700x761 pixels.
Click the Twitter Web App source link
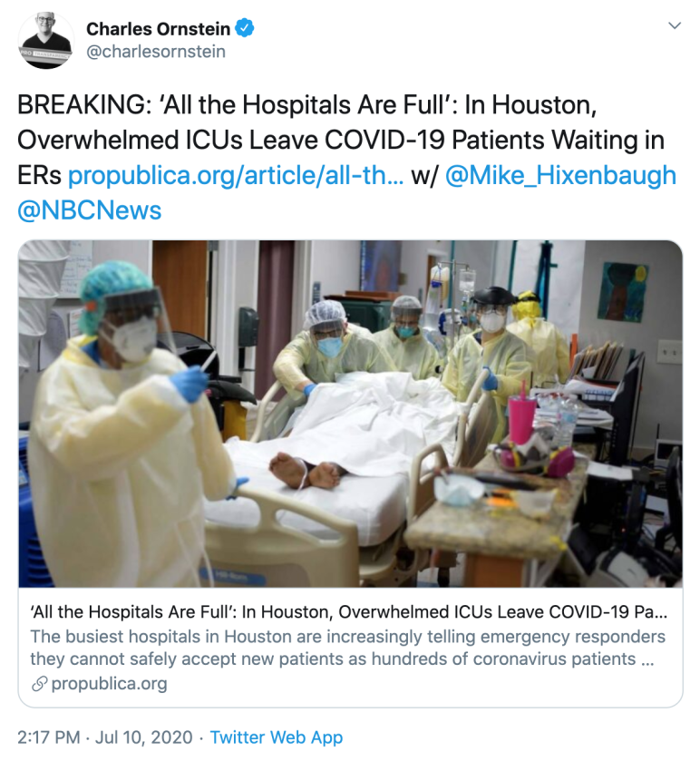coord(277,737)
